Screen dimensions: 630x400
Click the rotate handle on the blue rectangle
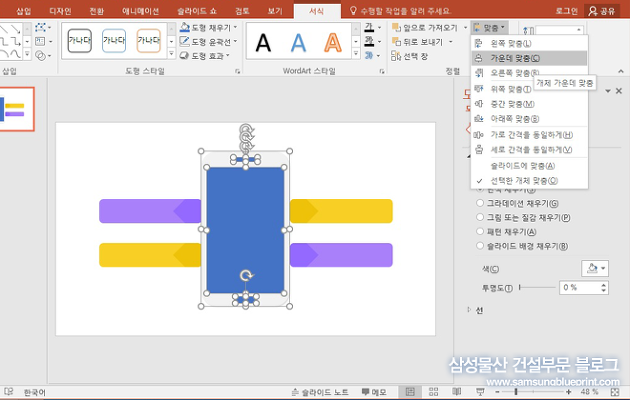(246, 276)
